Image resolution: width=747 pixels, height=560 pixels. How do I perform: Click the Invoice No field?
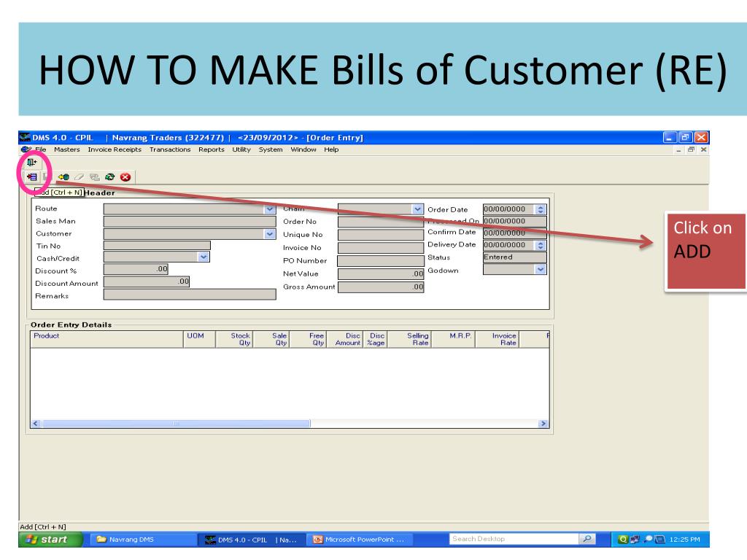coord(381,248)
